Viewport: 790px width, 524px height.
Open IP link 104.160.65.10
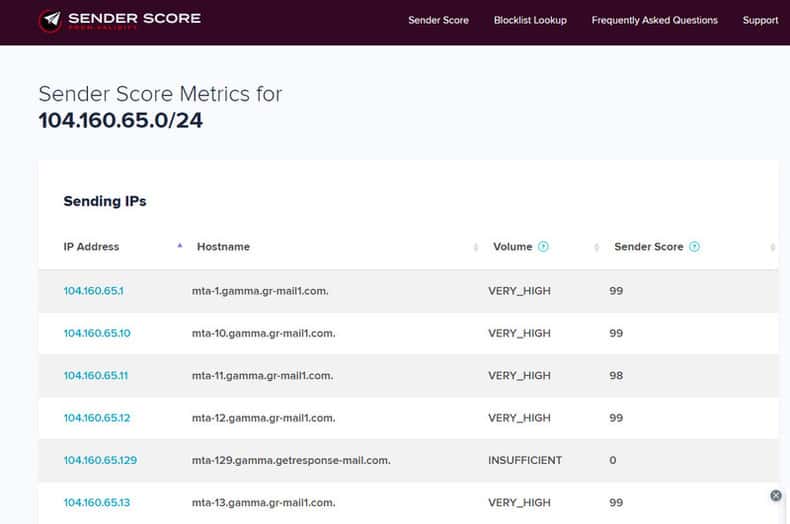click(97, 333)
